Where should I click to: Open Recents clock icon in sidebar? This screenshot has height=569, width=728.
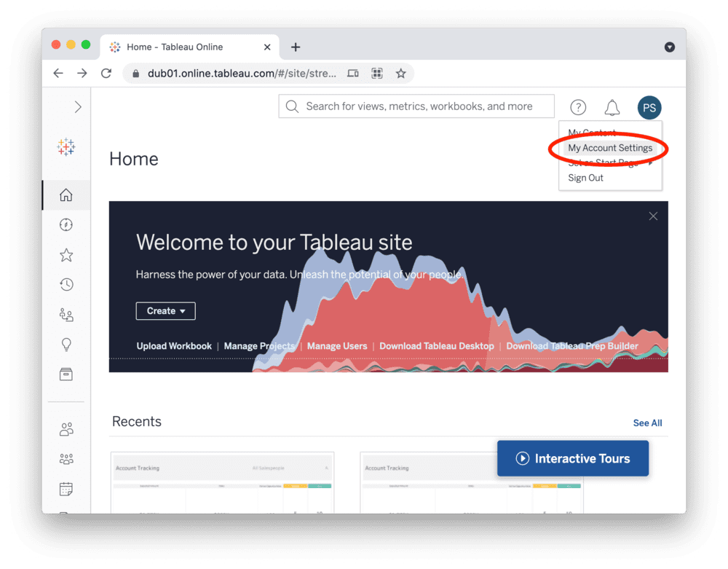click(66, 285)
